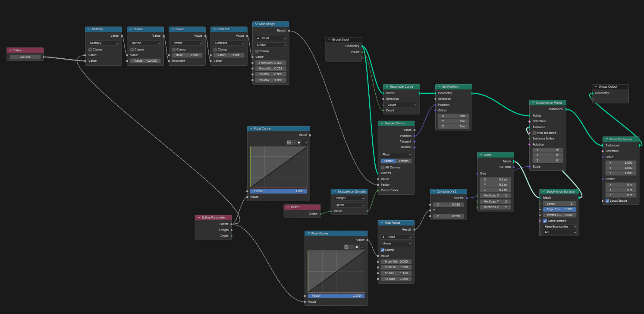Collapse the Group Input node
The image size is (644, 314).
pos(329,40)
